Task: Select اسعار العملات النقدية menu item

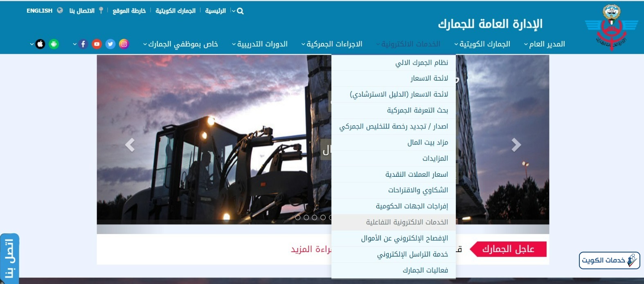Action: (x=417, y=174)
